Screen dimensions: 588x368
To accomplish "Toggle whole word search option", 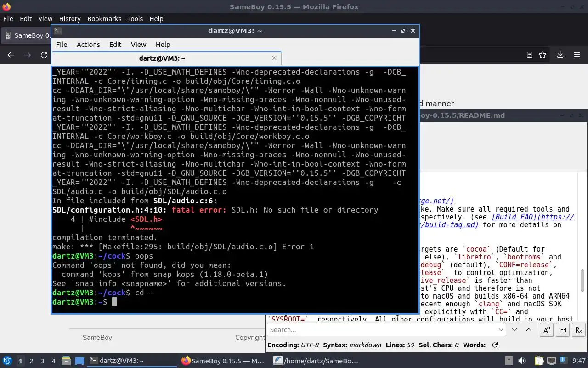I will 563,330.
